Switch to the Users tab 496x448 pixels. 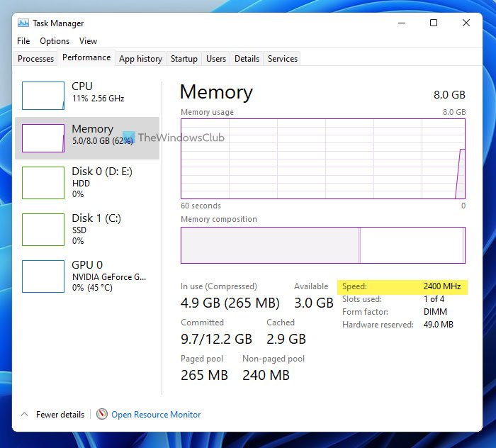[216, 59]
